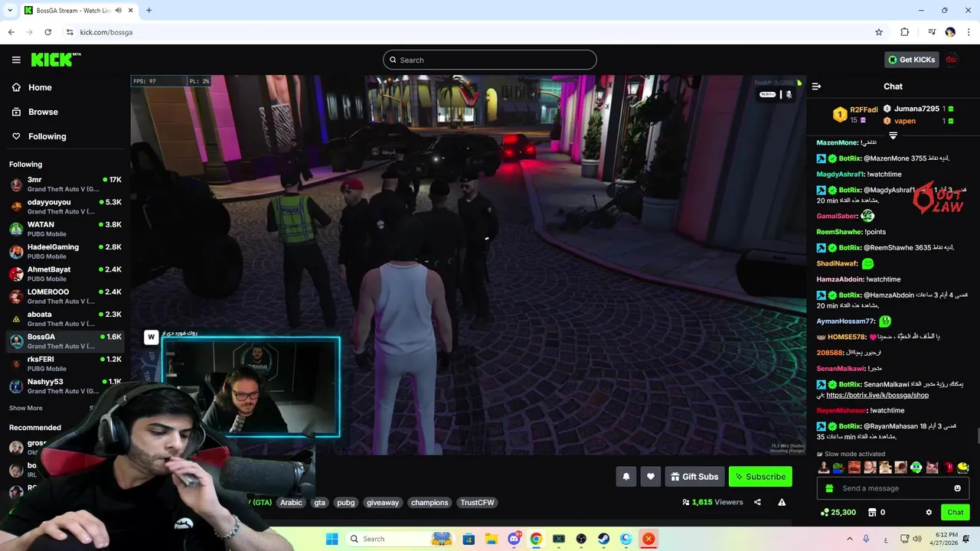This screenshot has width=980, height=551.
Task: Open the browser tab search dropdown
Action: (10, 10)
